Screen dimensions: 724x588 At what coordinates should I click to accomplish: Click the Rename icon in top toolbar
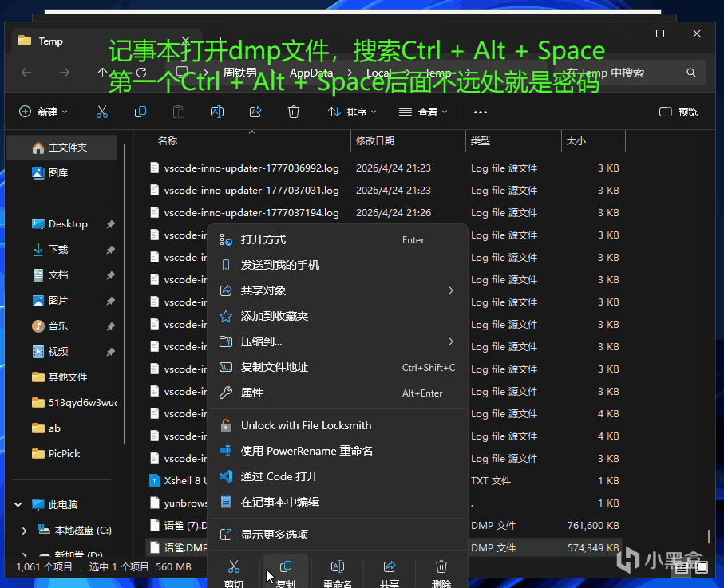click(217, 112)
